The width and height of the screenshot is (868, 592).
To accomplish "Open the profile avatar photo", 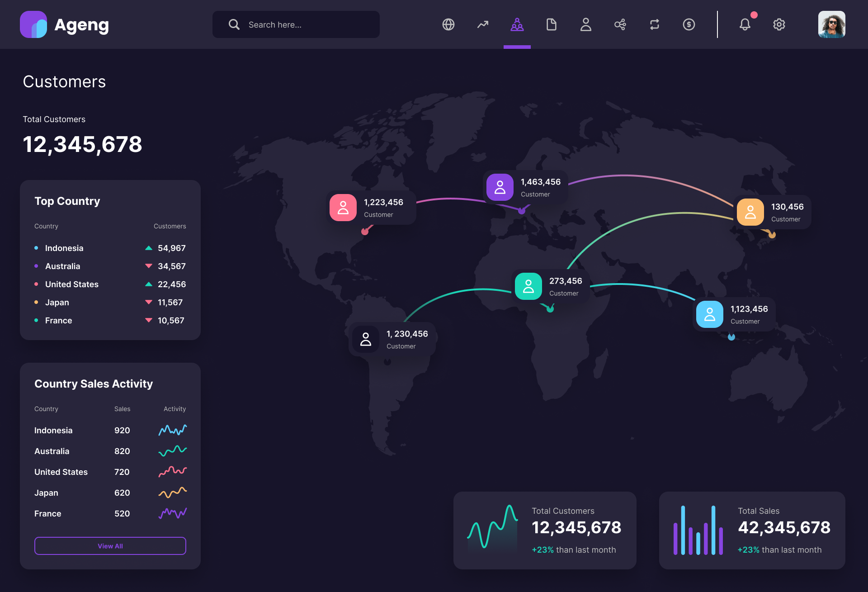I will [x=831, y=24].
